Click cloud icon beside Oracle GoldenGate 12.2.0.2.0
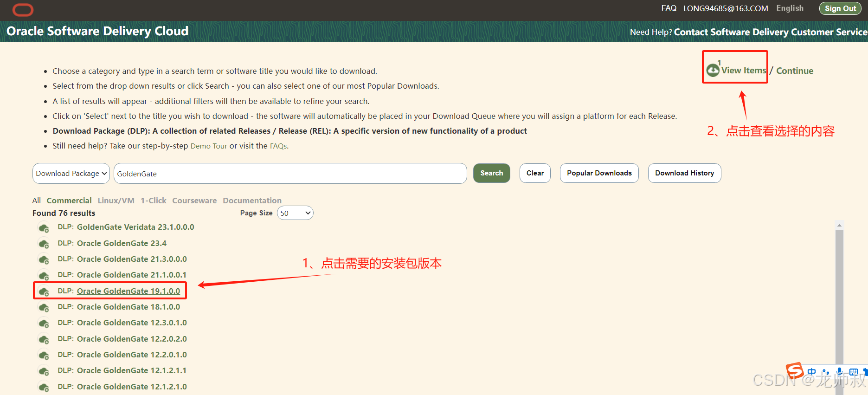The height and width of the screenshot is (395, 868). click(x=44, y=339)
